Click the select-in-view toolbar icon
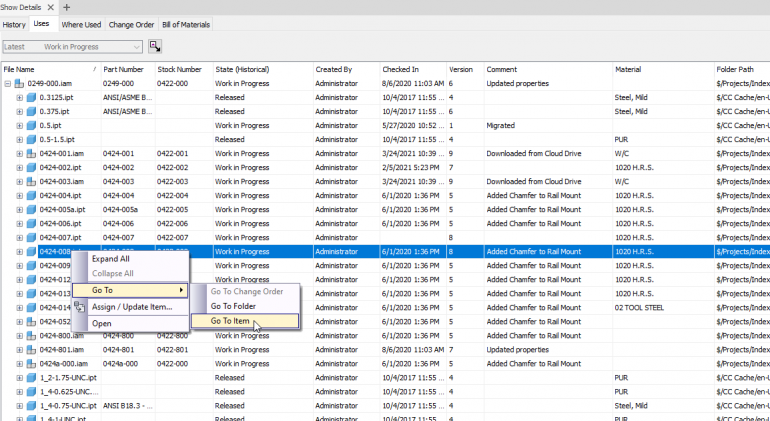The width and height of the screenshot is (770, 421). point(155,46)
